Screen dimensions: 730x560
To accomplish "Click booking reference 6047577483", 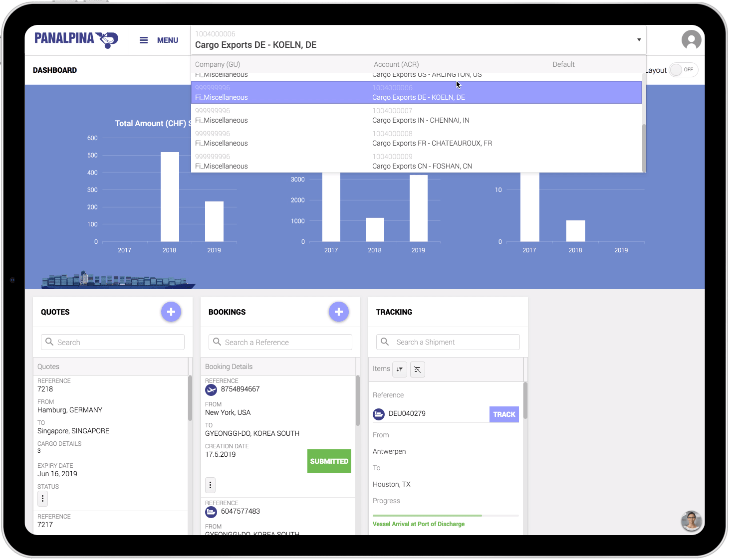I will [x=241, y=511].
